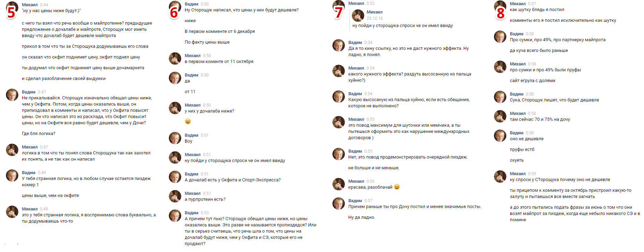Click Михаил's avatar next to the 0:49 message
This screenshot has height=252, width=644.
tap(12, 212)
